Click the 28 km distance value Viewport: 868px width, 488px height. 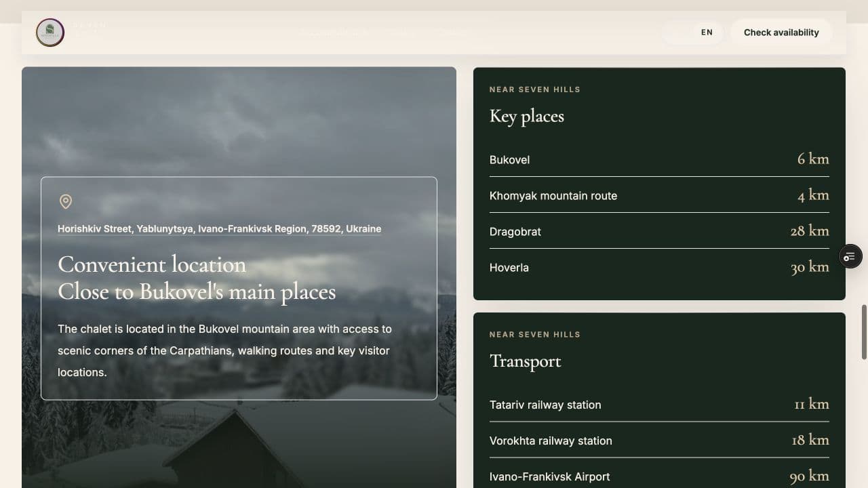pyautogui.click(x=810, y=231)
